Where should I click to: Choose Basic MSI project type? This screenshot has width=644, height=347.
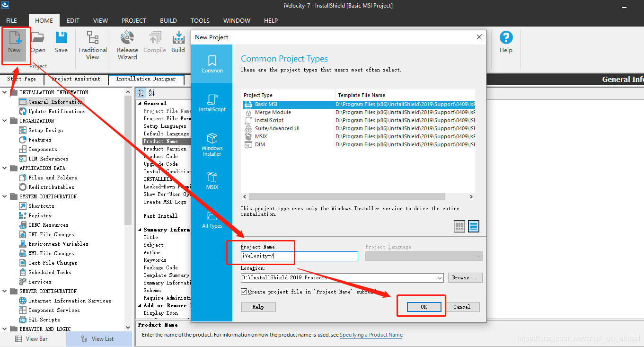(x=266, y=104)
